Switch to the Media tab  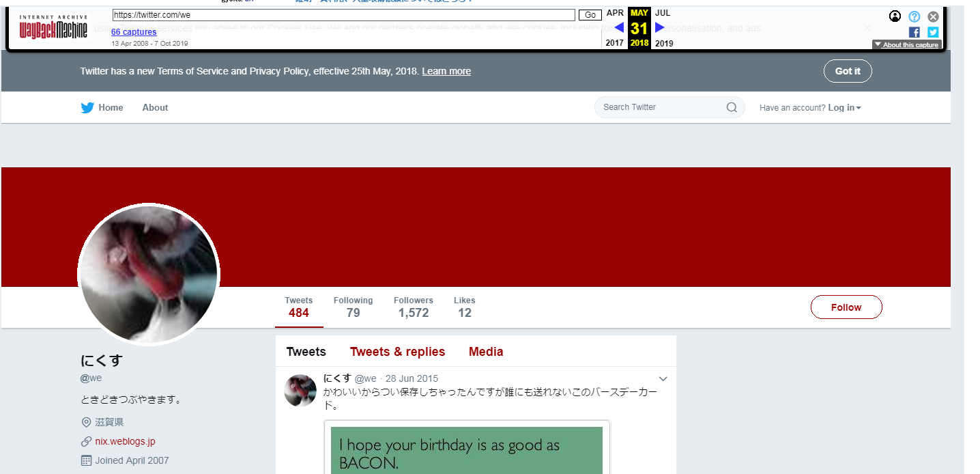pyautogui.click(x=486, y=352)
